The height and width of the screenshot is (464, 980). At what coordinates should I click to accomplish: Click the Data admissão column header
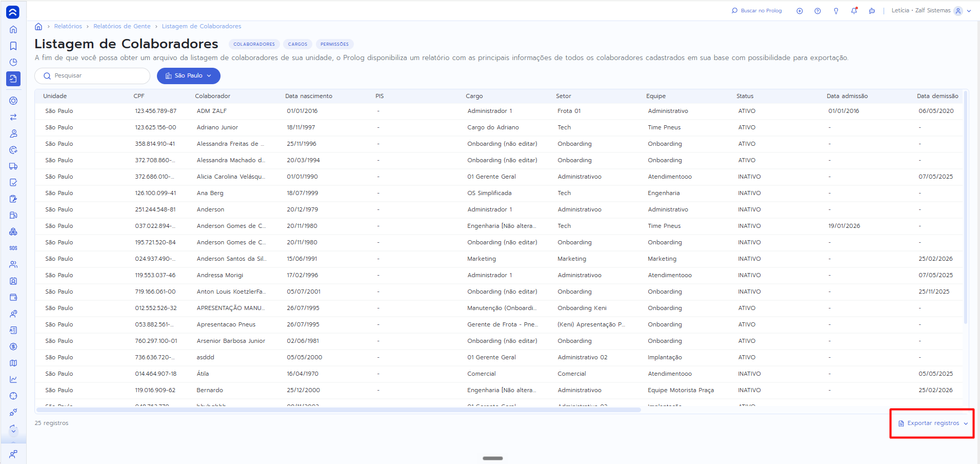pos(847,96)
